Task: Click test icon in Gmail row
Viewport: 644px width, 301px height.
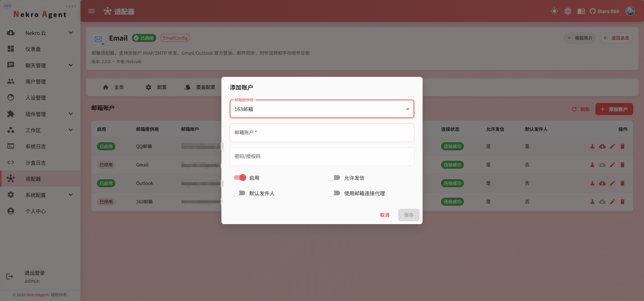Action: (592, 165)
